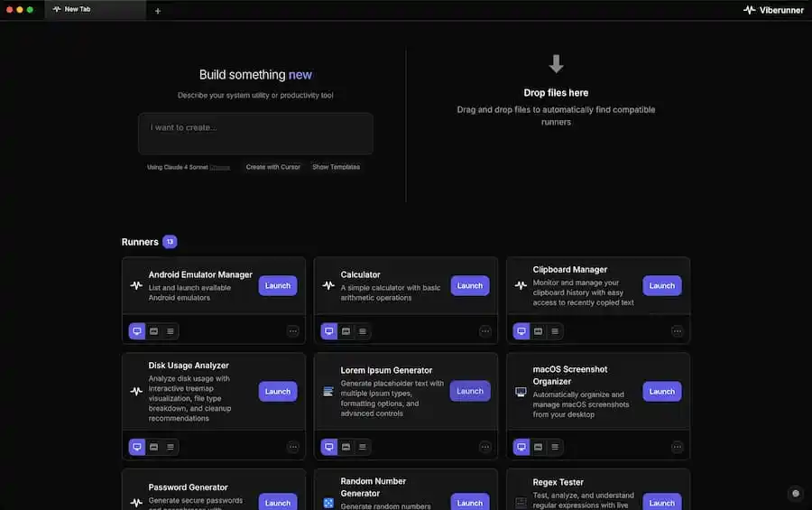This screenshot has width=812, height=510.
Task: Launch the Disk Usage Analyzer runner
Action: click(278, 392)
